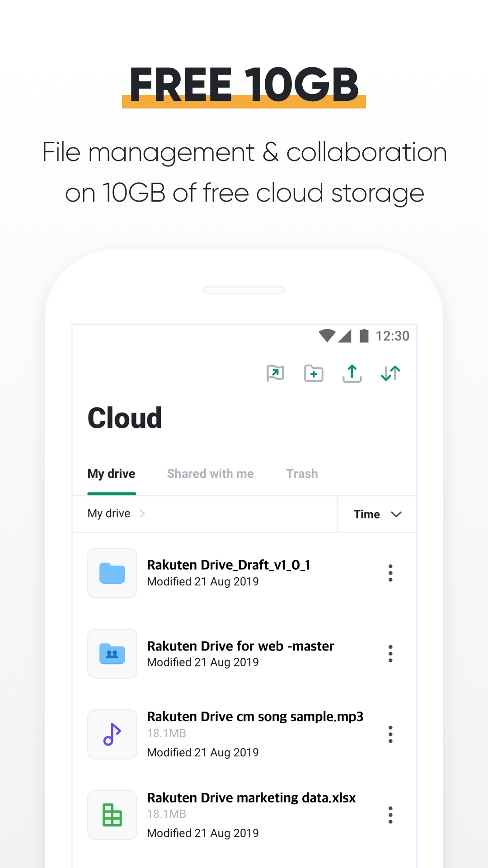Image resolution: width=488 pixels, height=868 pixels.
Task: Tap the battery status icon
Action: (x=364, y=336)
